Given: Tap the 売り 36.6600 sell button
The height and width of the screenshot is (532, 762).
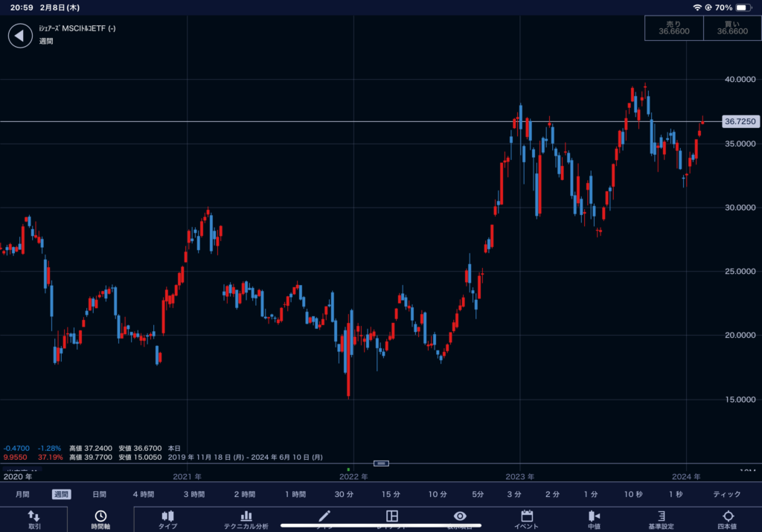Looking at the screenshot, I should pyautogui.click(x=673, y=28).
